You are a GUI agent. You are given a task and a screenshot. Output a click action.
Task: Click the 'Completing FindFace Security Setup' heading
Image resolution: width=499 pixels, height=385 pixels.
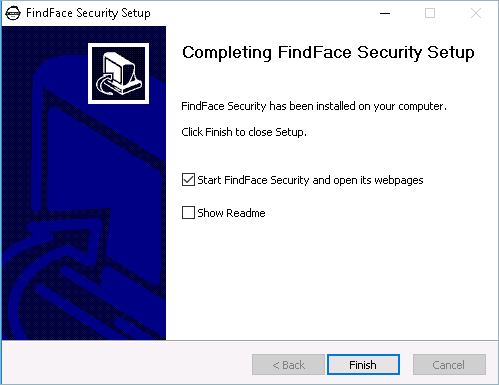click(x=328, y=53)
